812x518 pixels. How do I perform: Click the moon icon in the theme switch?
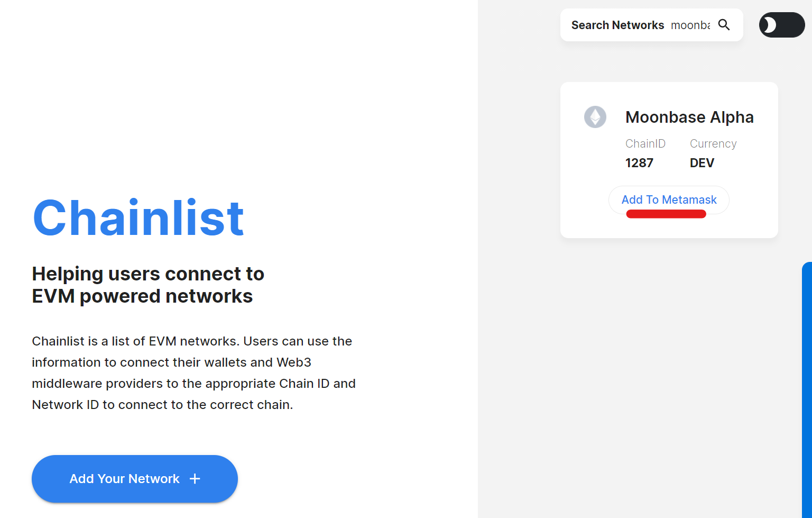[x=769, y=25]
